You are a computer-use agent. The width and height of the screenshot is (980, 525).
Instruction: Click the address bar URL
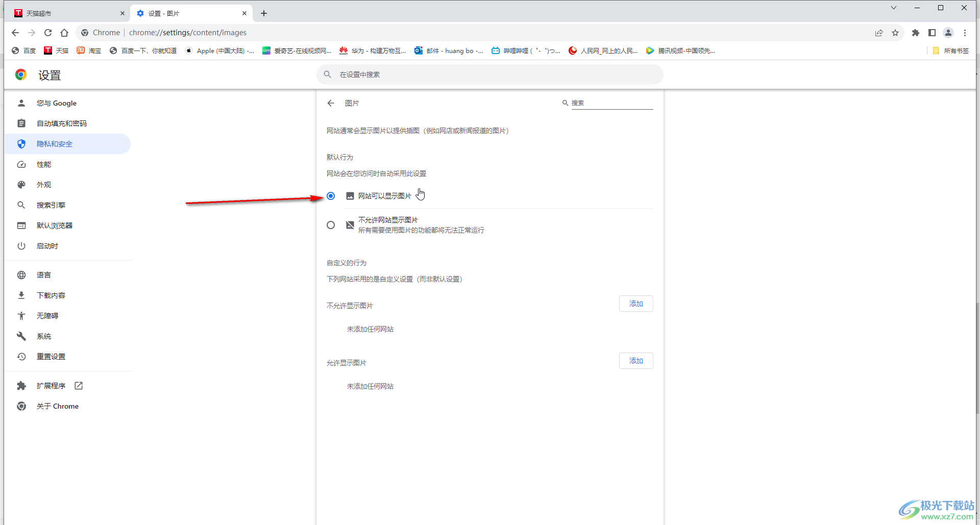(x=188, y=33)
